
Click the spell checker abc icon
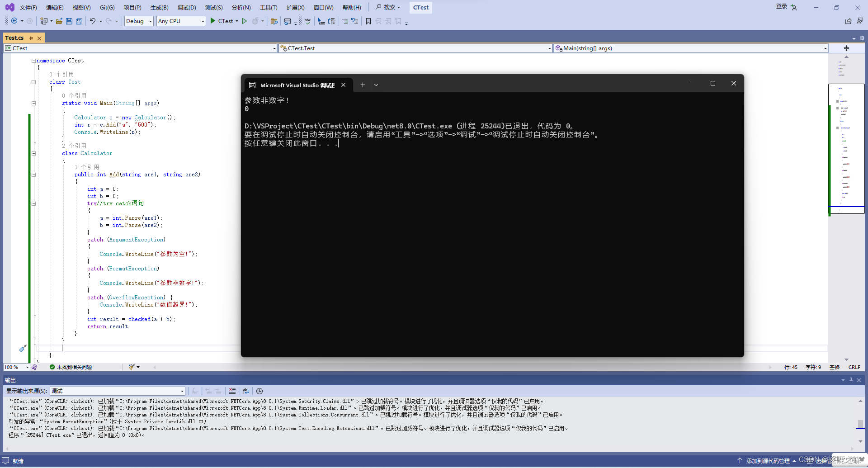pos(307,21)
